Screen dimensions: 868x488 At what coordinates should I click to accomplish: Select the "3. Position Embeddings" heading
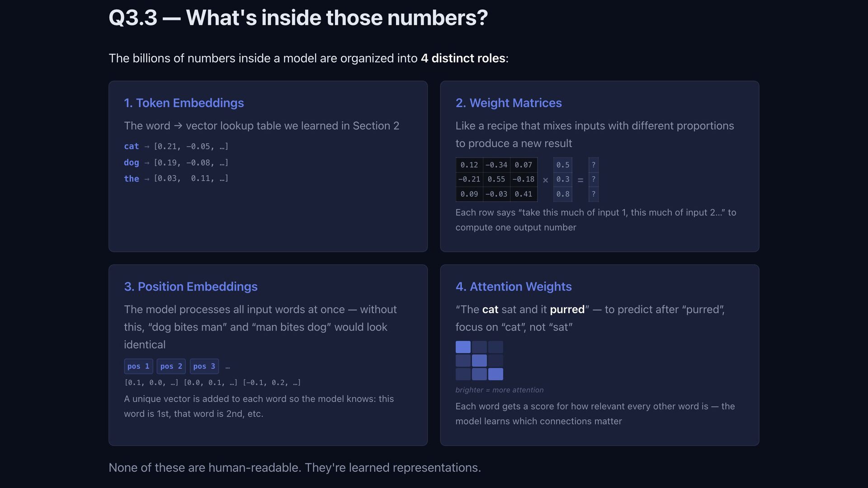coord(190,286)
